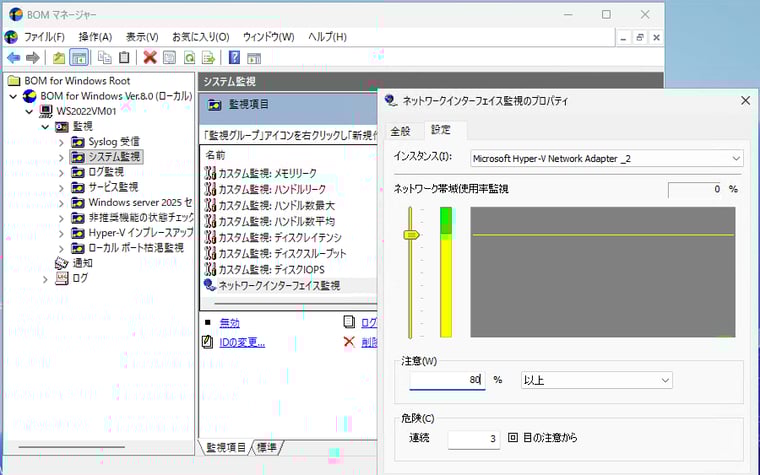Click the 連続 count input field
760x475 pixels.
tap(474, 439)
